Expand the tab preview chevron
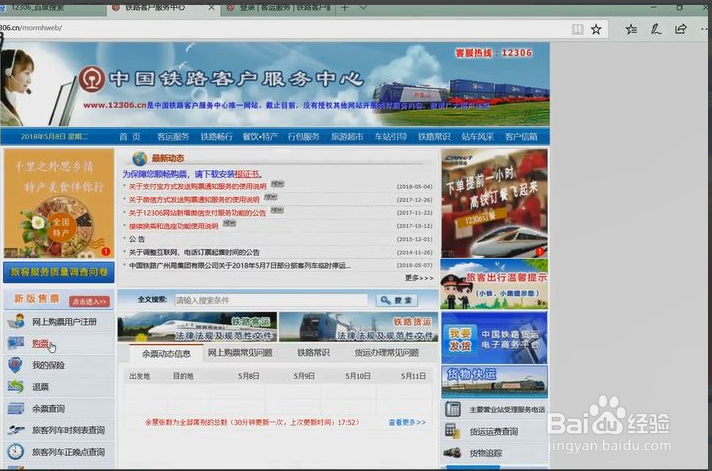712x471 pixels. (x=363, y=8)
